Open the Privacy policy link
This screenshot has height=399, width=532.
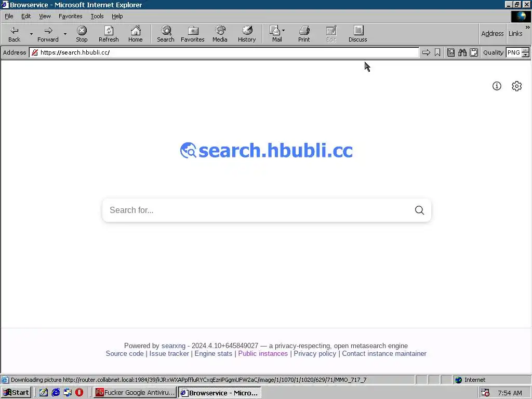[315, 353]
